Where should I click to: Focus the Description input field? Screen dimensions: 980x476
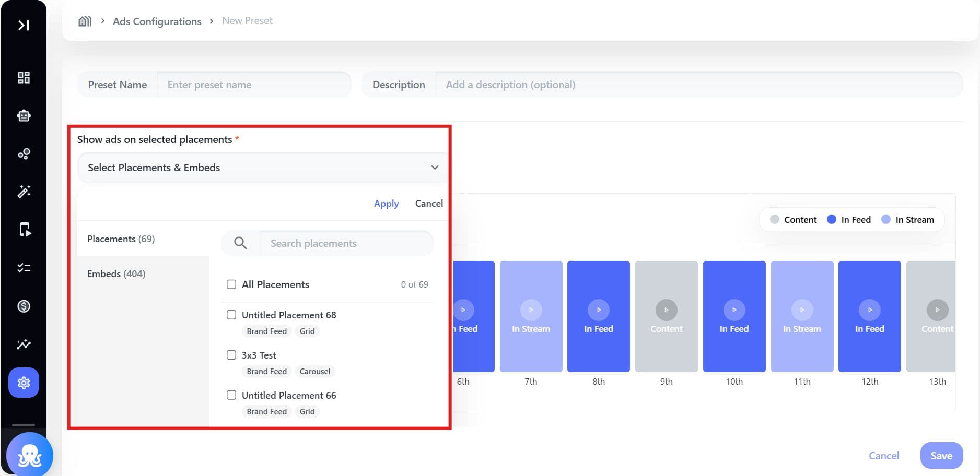[699, 85]
